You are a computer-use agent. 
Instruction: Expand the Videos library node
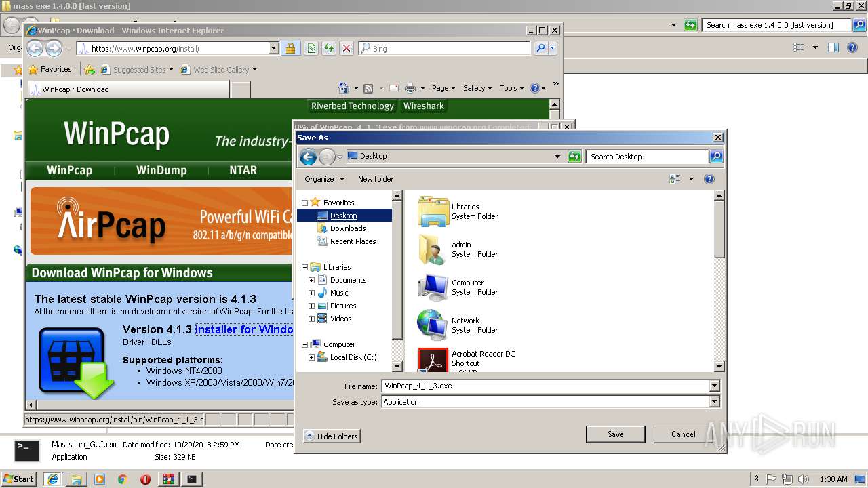[312, 319]
